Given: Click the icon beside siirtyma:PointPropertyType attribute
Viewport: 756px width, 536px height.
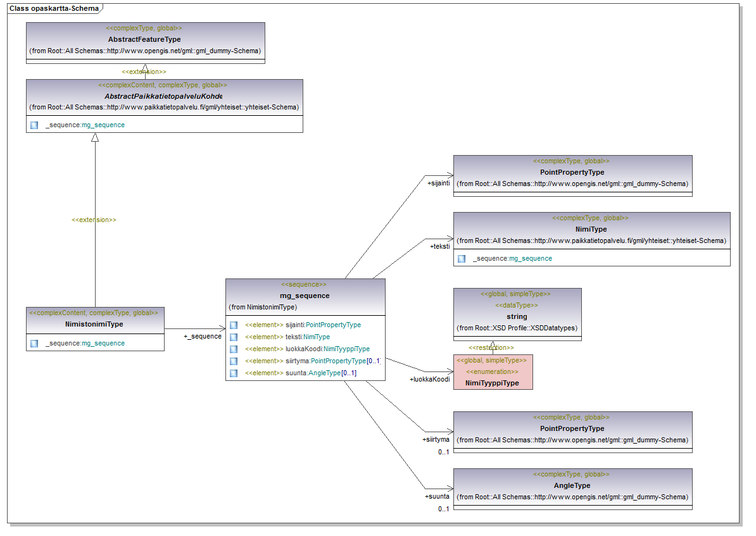Looking at the screenshot, I should pos(234,361).
